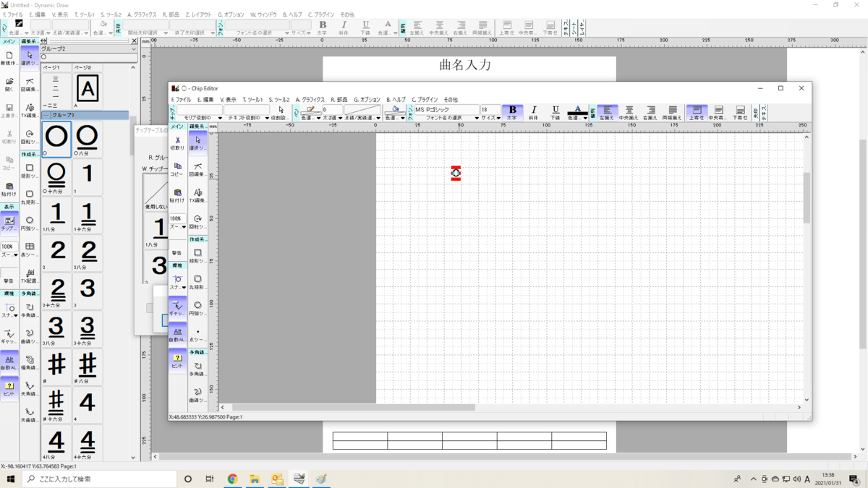Open motif role ID dropdown
The width and height of the screenshot is (868, 488).
(x=220, y=118)
